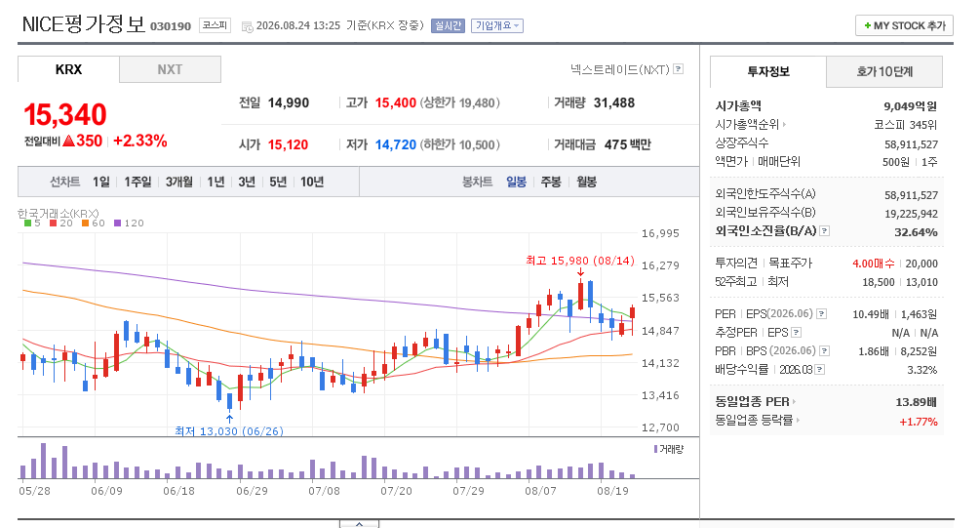This screenshot has height=528, width=980.
Task: Select the 5년 line chart period
Action: (x=278, y=183)
